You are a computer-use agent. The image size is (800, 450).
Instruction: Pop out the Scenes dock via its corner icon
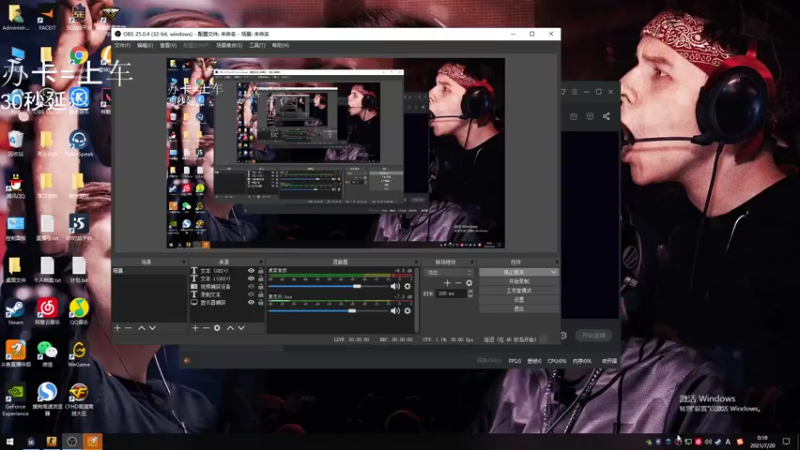point(184,262)
